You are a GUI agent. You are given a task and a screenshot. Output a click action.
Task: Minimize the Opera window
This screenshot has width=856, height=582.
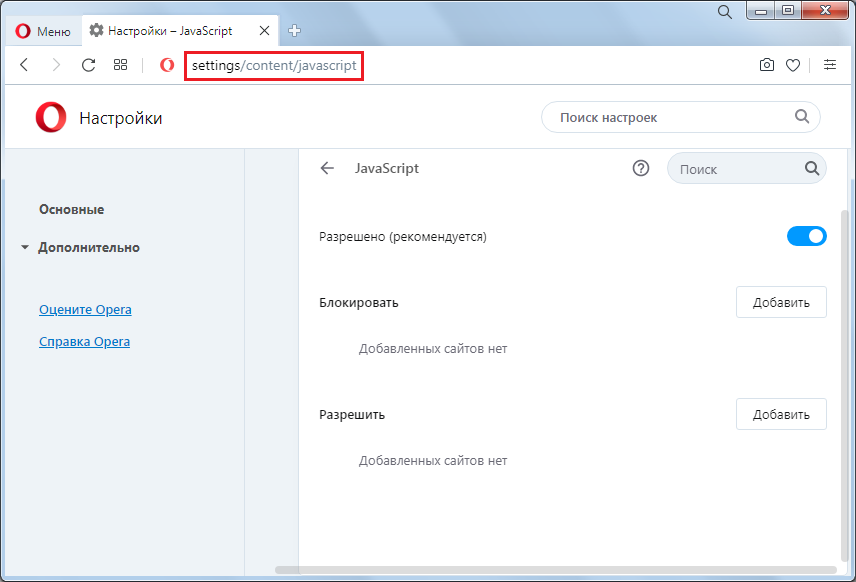(x=761, y=10)
